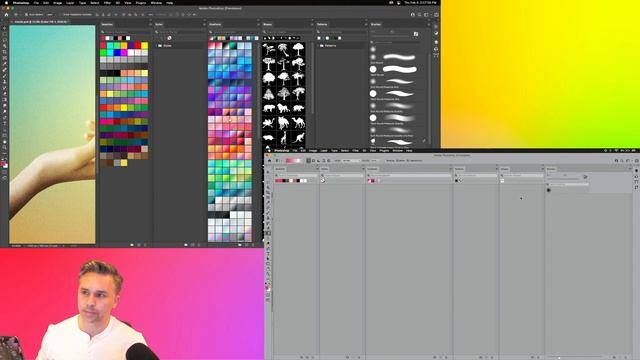Click scrollbar in dark Shapes panel
This screenshot has width=640, height=360.
pyautogui.click(x=313, y=78)
